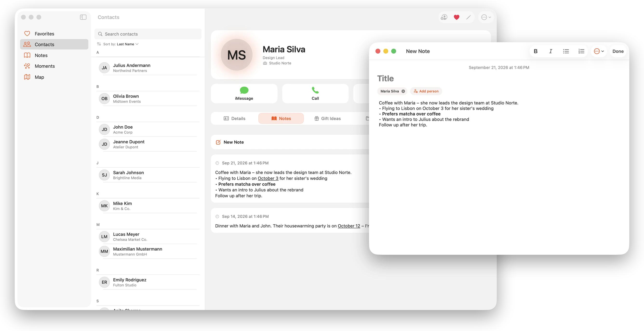Click the pencil edit contact icon
This screenshot has width=644, height=331.
click(x=469, y=17)
